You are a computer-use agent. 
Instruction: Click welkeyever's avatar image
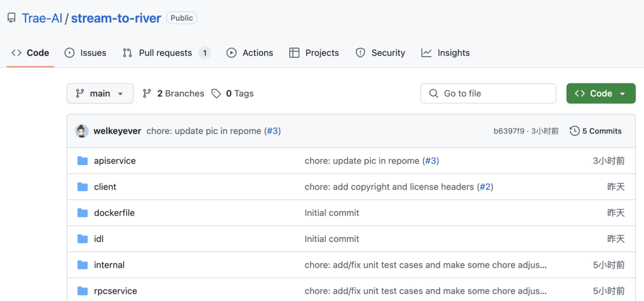tap(82, 131)
